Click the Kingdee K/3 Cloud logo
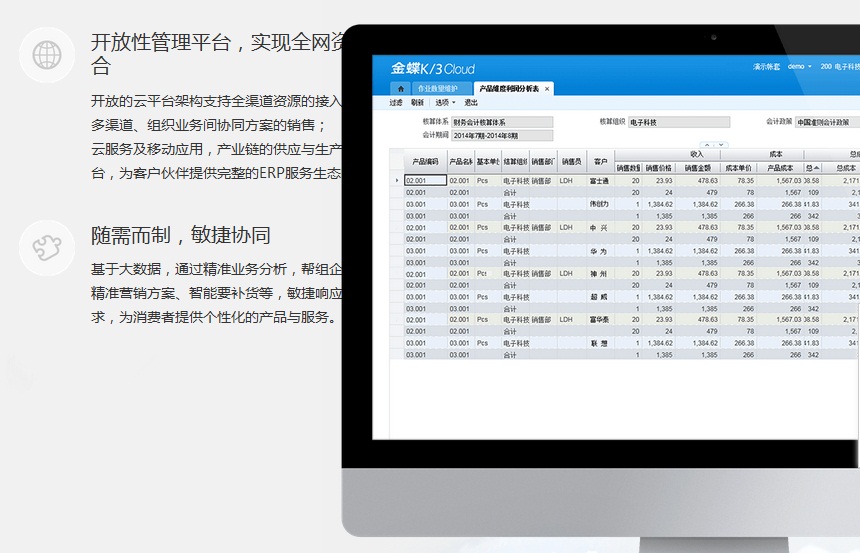The image size is (860, 553). point(433,69)
